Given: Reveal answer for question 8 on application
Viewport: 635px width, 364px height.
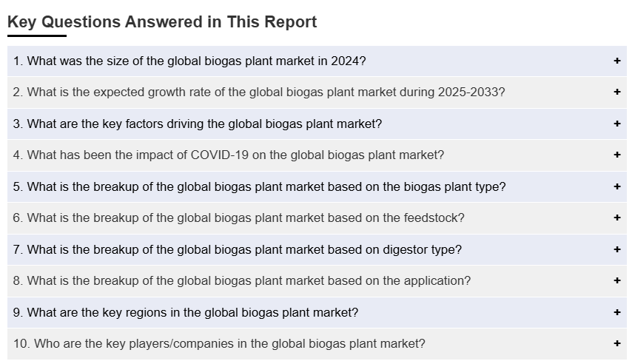Looking at the screenshot, I should 242,281.
